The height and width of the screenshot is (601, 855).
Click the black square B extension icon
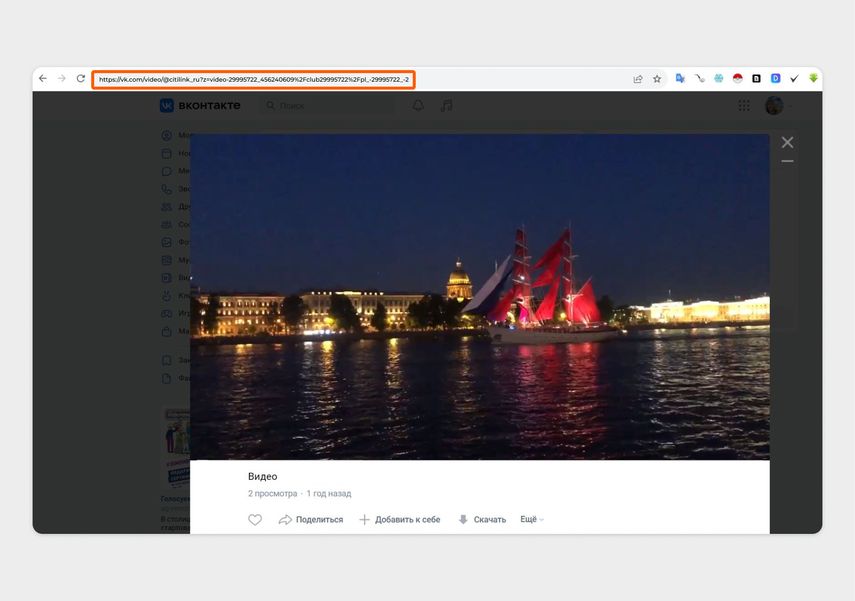tap(756, 79)
